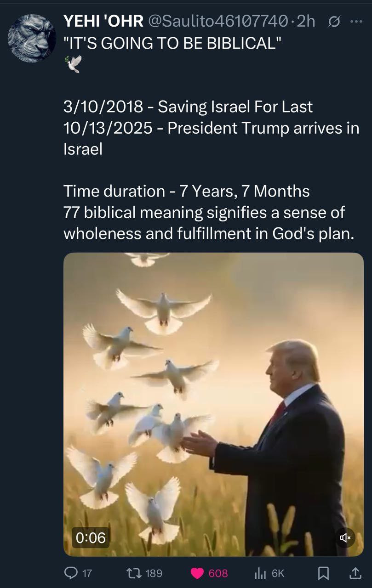Click the share upload icon
Image resolution: width=372 pixels, height=588 pixels.
[355, 572]
